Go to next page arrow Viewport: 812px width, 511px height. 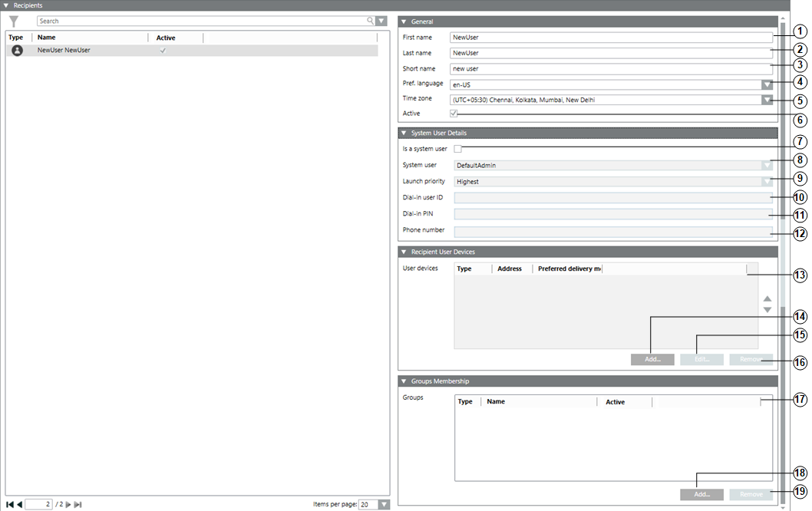coord(68,504)
